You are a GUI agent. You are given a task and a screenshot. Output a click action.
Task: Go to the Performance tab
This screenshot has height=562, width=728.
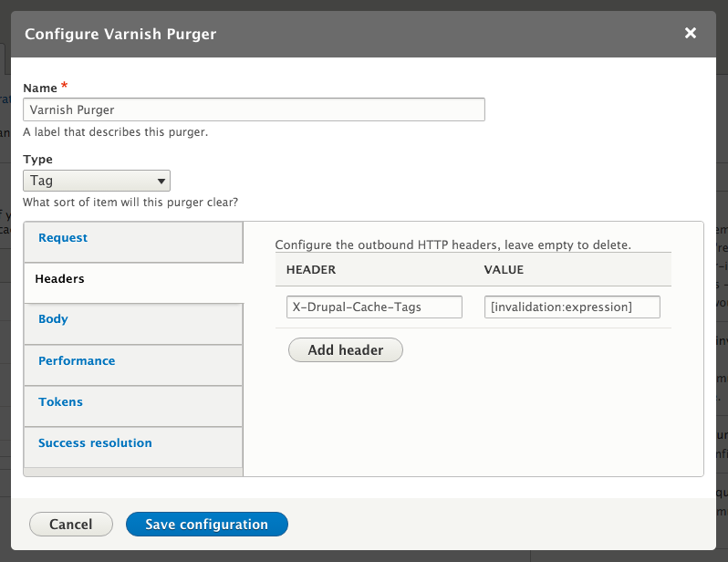(134, 365)
